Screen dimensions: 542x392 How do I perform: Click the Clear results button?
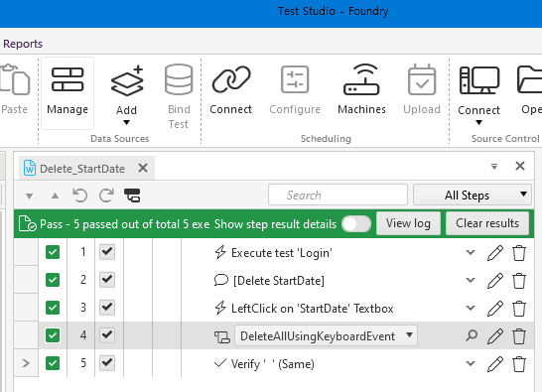coord(487,223)
